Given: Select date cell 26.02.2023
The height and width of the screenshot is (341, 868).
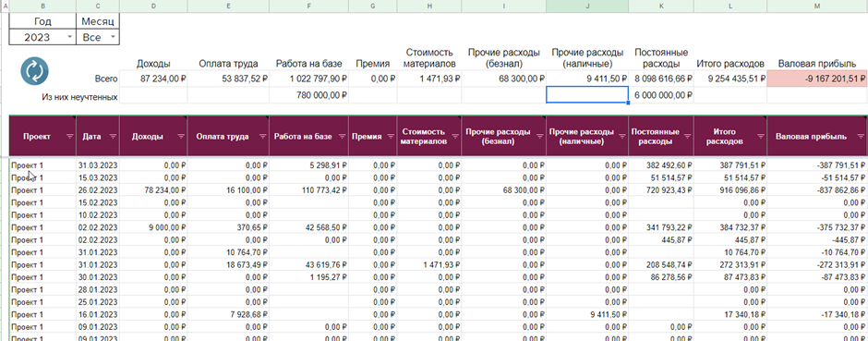Looking at the screenshot, I should [98, 189].
